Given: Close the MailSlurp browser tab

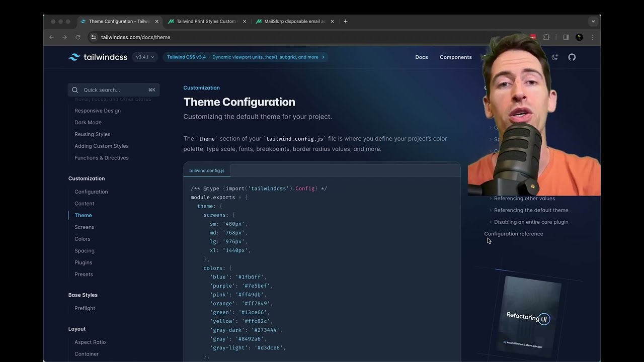Looking at the screenshot, I should (x=333, y=22).
